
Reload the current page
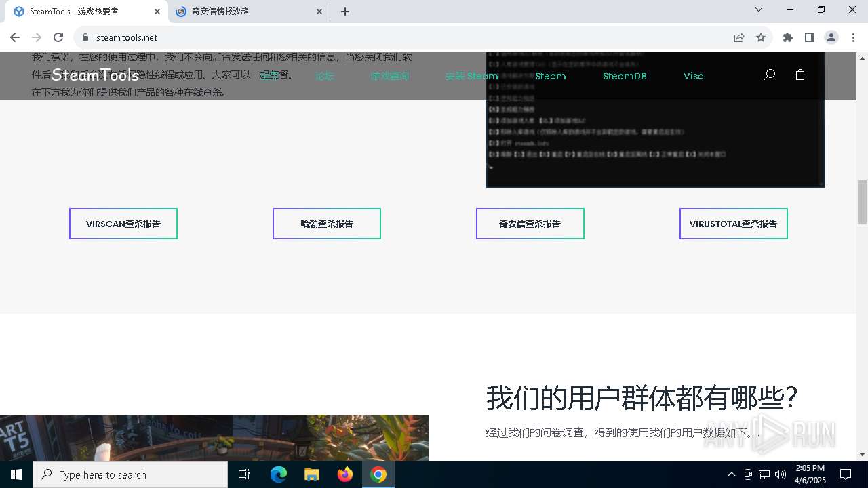coord(58,37)
